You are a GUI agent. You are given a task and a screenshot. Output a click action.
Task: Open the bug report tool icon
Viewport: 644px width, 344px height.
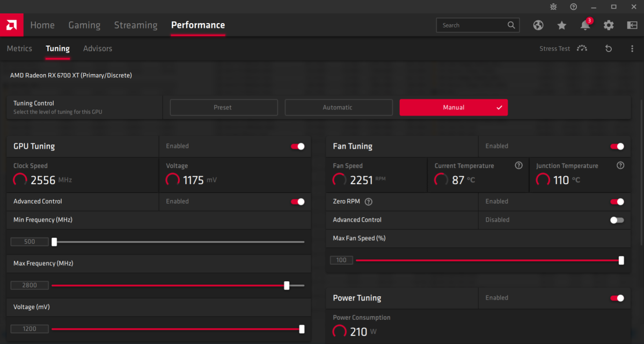tap(554, 6)
